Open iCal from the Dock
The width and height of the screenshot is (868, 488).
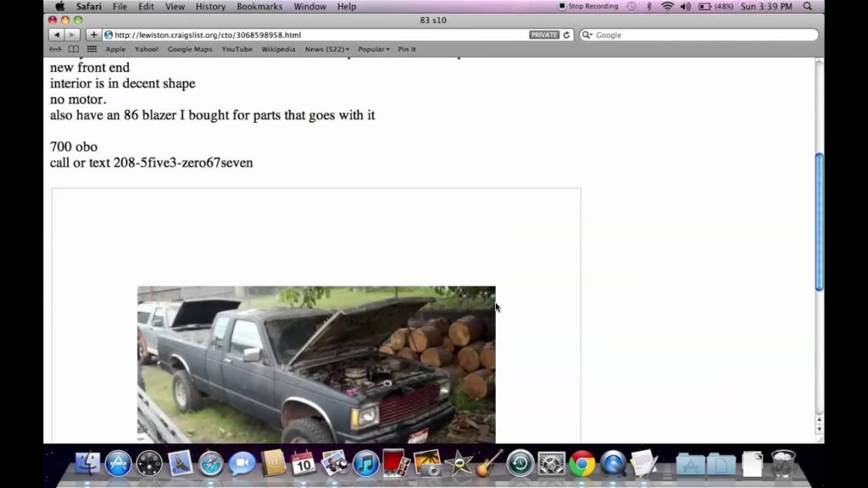303,463
